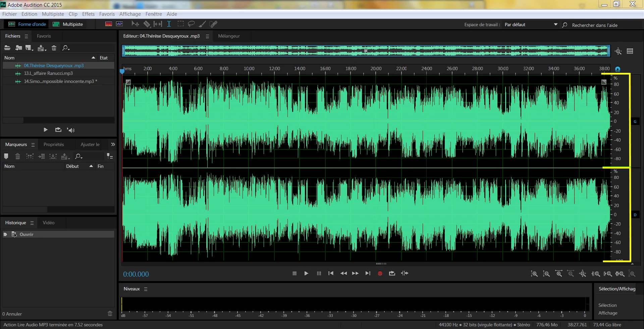Open file icon in Fichiers panel

[x=7, y=48]
